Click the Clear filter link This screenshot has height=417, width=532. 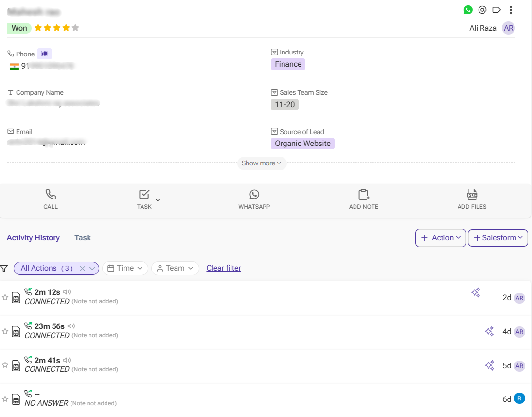click(224, 268)
